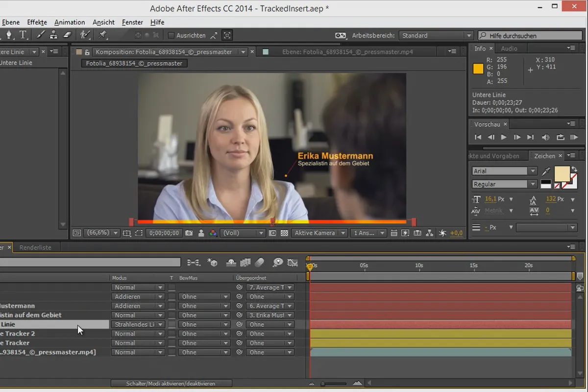Click the 0;00;00;00 current time field
This screenshot has width=588, height=392.
click(164, 233)
